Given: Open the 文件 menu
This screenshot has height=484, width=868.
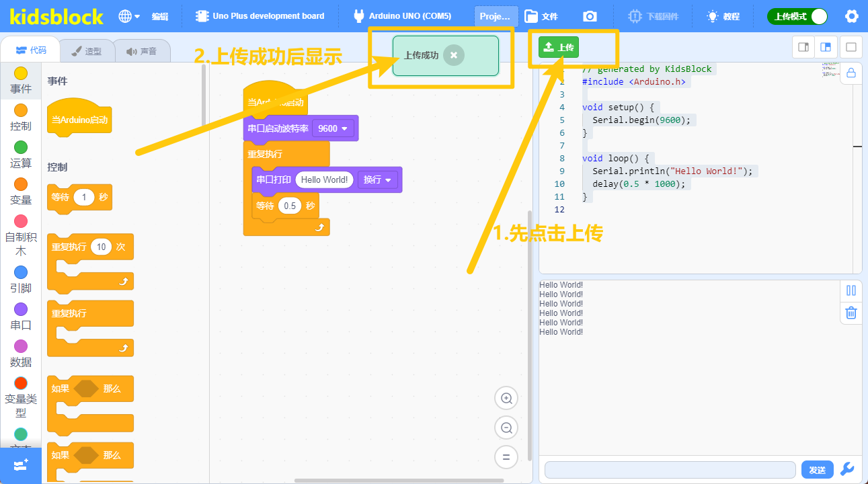Looking at the screenshot, I should pyautogui.click(x=542, y=16).
